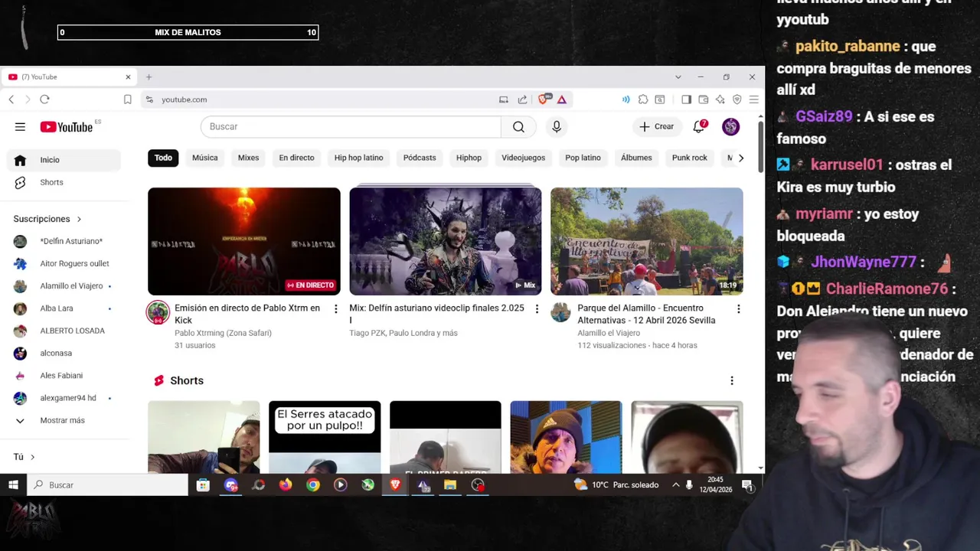Open Parque del Alamillo video thumbnail
980x551 pixels.
coord(647,241)
